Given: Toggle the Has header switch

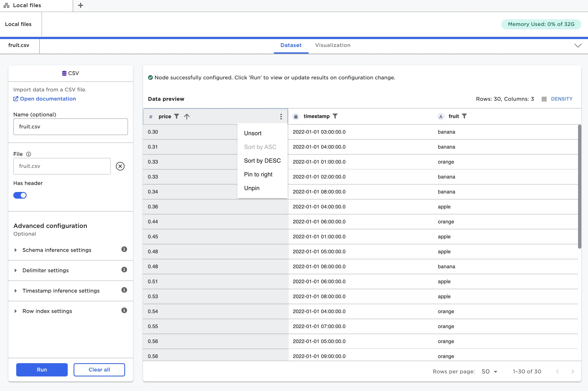Looking at the screenshot, I should (20, 195).
